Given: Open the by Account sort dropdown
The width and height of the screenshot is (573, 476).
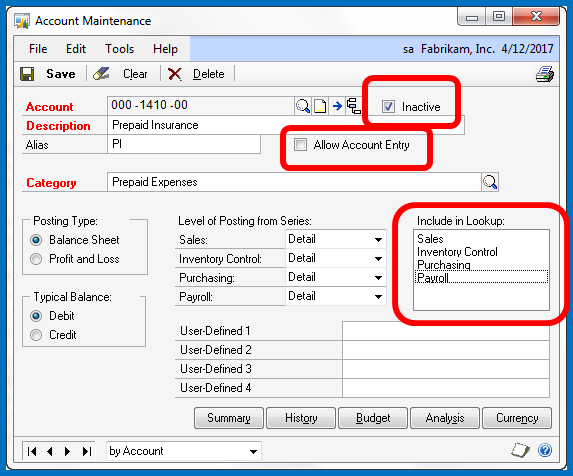Looking at the screenshot, I should [183, 452].
